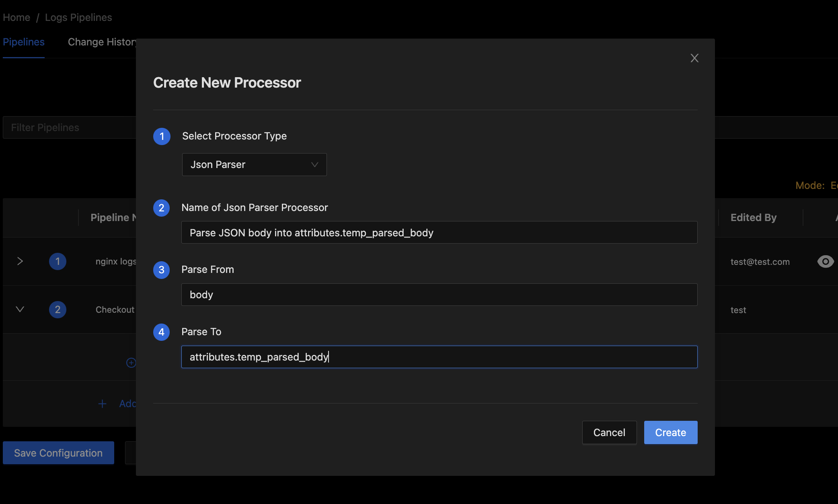Expand the nginx logs pipeline row
The height and width of the screenshot is (504, 838).
(x=20, y=261)
